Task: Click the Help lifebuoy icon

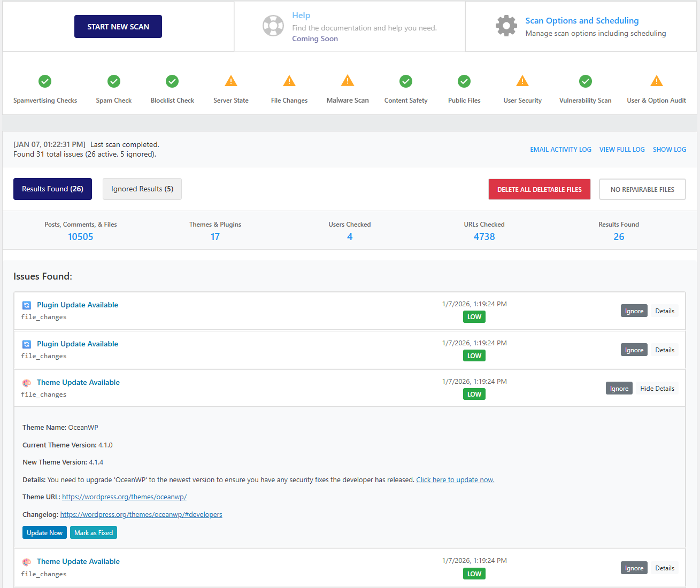Action: [273, 26]
